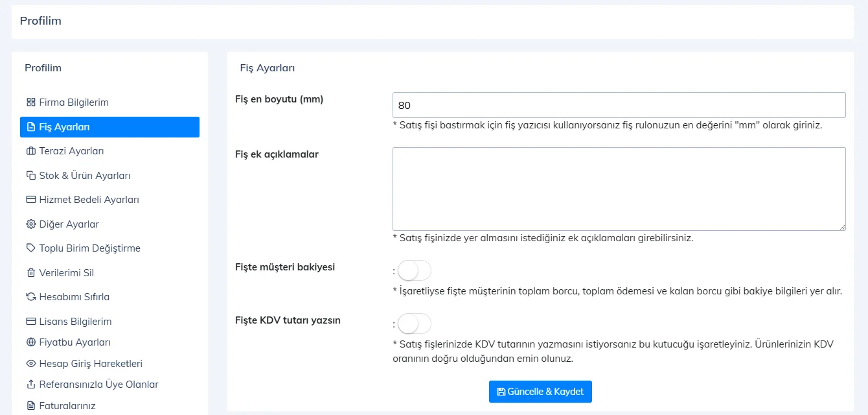Click hint text about KDV tutarının yazmasını
868x415 pixels.
(x=613, y=351)
